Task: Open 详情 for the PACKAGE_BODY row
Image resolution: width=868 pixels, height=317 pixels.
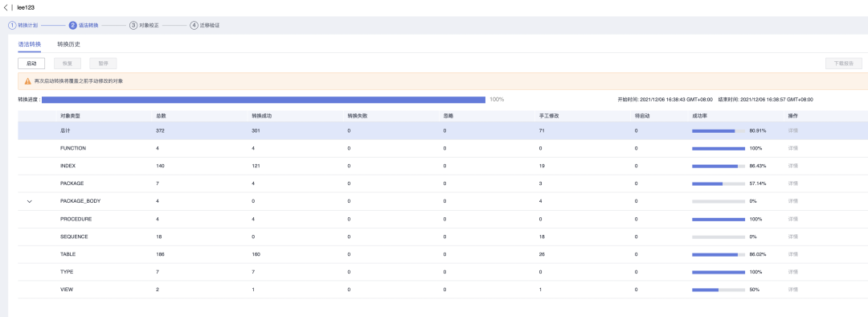Action: click(x=792, y=201)
